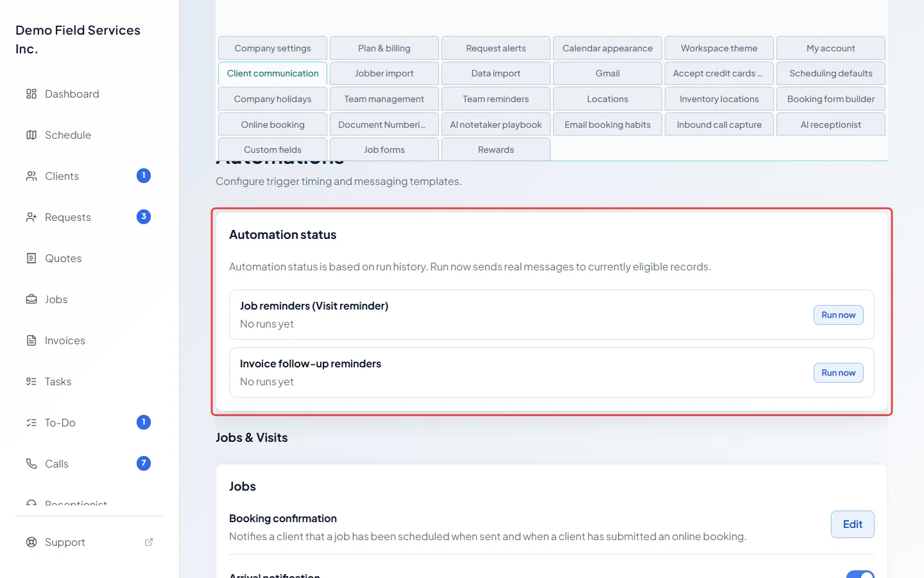Click the Quotes document icon
Viewport: 924px width, 578px height.
coord(31,258)
